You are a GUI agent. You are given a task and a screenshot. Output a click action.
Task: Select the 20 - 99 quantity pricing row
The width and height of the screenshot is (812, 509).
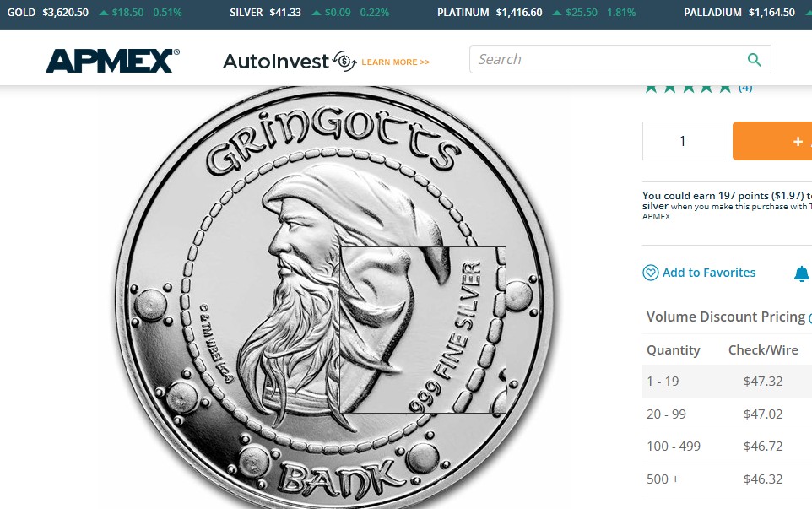(727, 414)
